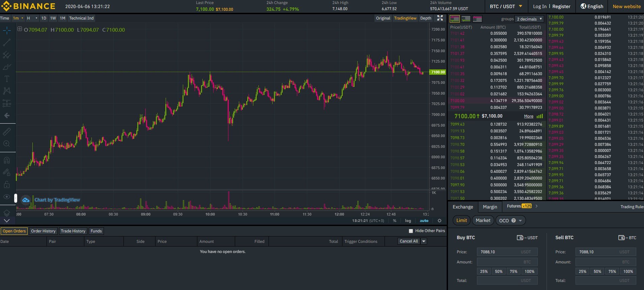Open chart settings gear icon
This screenshot has height=290, width=644.
[x=439, y=221]
